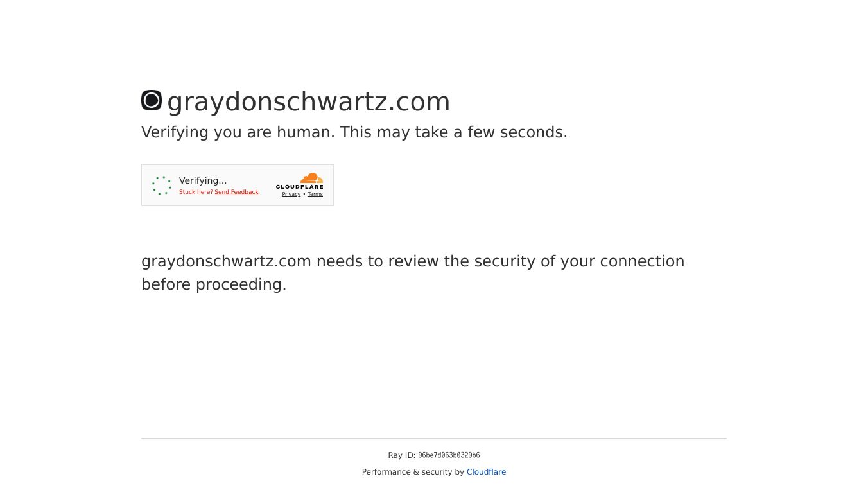
Task: Click the "Verifying you are human" subtitle
Action: (354, 132)
